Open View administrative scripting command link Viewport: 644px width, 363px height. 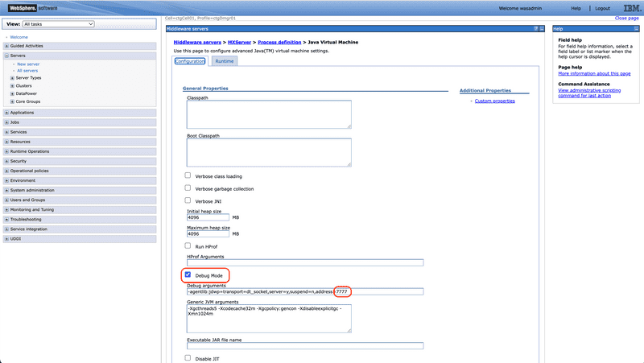tap(589, 93)
